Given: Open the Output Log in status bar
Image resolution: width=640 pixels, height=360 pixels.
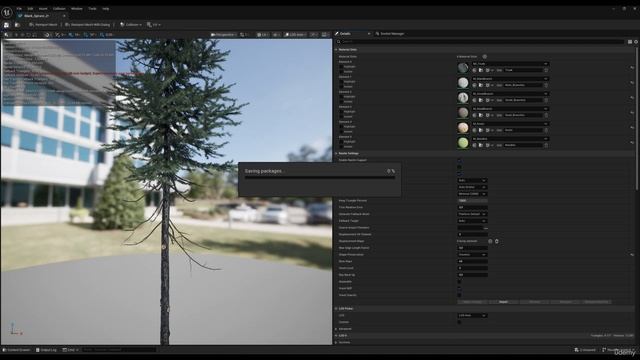Looking at the screenshot, I should coord(46,350).
